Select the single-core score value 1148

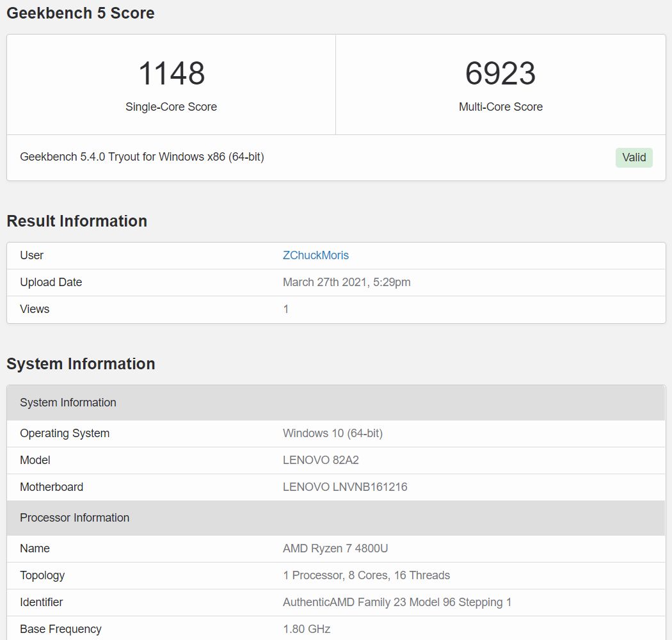coord(172,74)
